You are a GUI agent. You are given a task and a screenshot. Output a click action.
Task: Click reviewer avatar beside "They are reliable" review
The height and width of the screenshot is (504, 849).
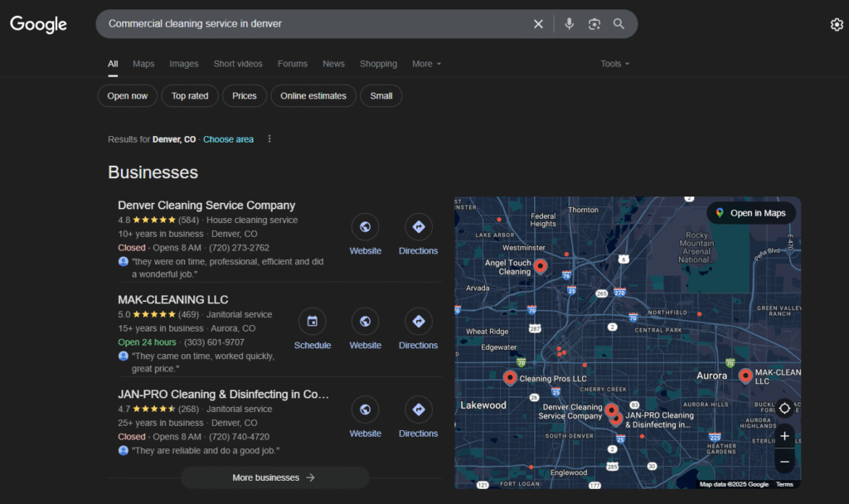124,450
